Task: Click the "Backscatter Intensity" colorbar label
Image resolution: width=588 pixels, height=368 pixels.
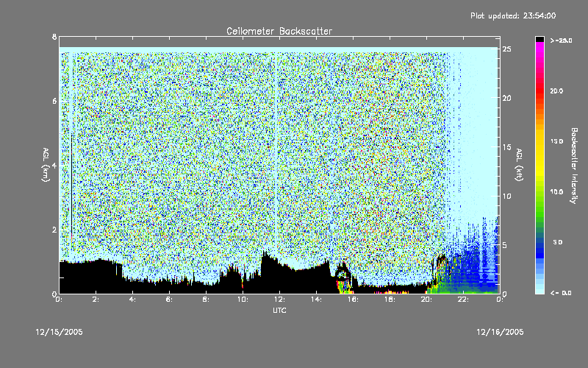Action: point(574,166)
